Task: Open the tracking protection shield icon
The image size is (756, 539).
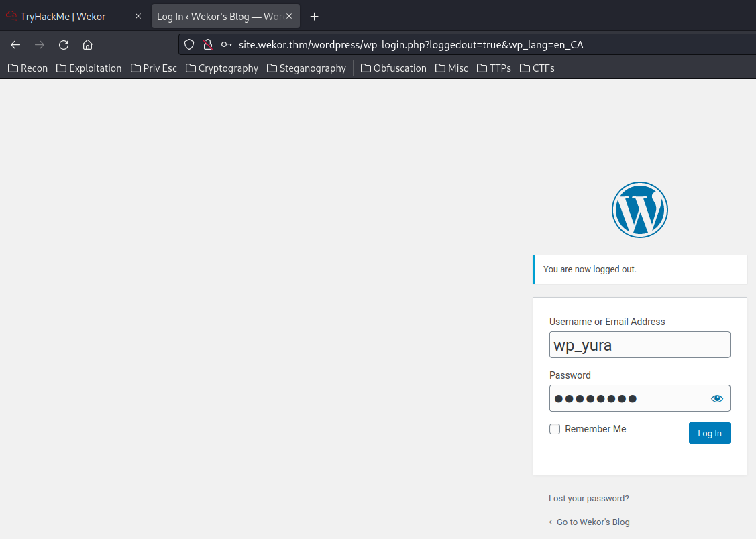Action: (189, 45)
